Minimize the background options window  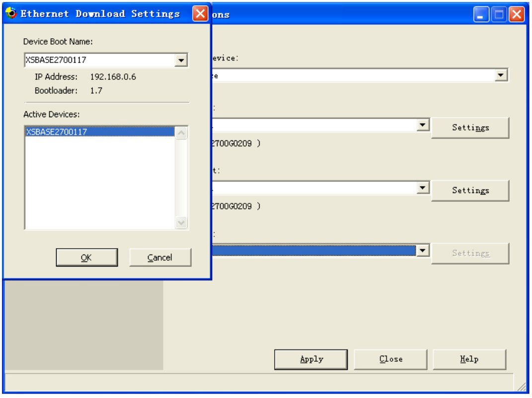click(x=481, y=14)
